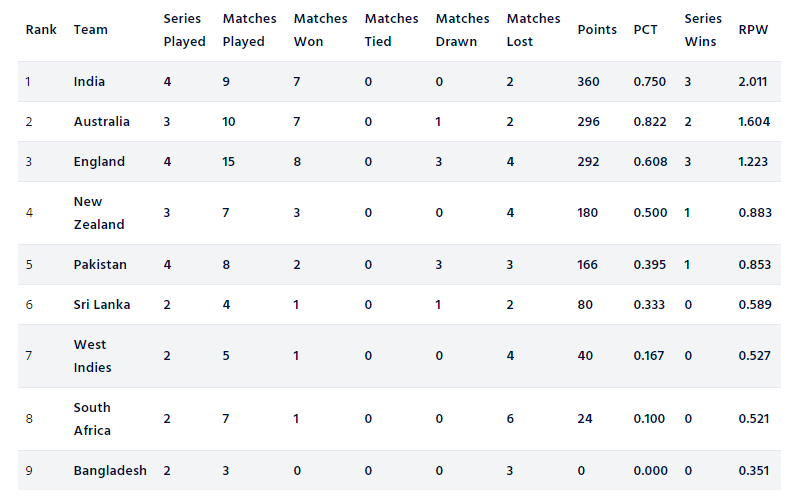Select the Bangladesh team name
This screenshot has height=499, width=789.
tap(110, 470)
